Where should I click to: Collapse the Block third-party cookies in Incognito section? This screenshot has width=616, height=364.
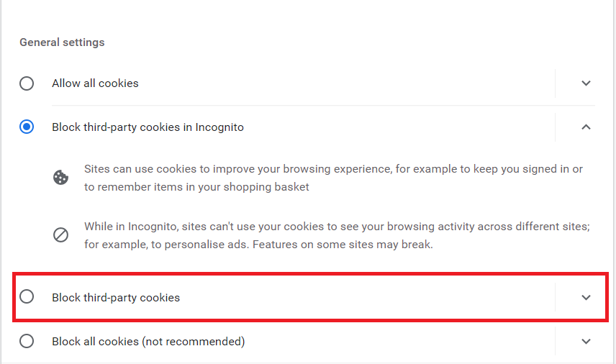pyautogui.click(x=586, y=127)
